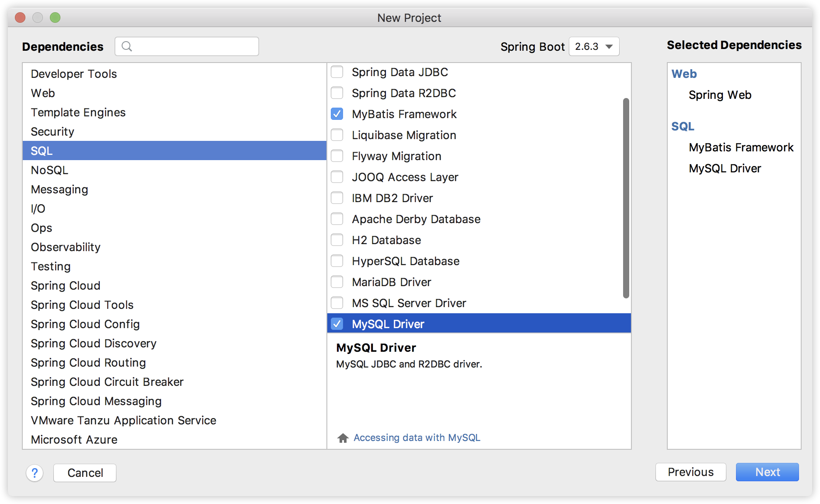Disable the MySQL Driver checkbox
Viewport: 820px width, 504px height.
click(337, 324)
